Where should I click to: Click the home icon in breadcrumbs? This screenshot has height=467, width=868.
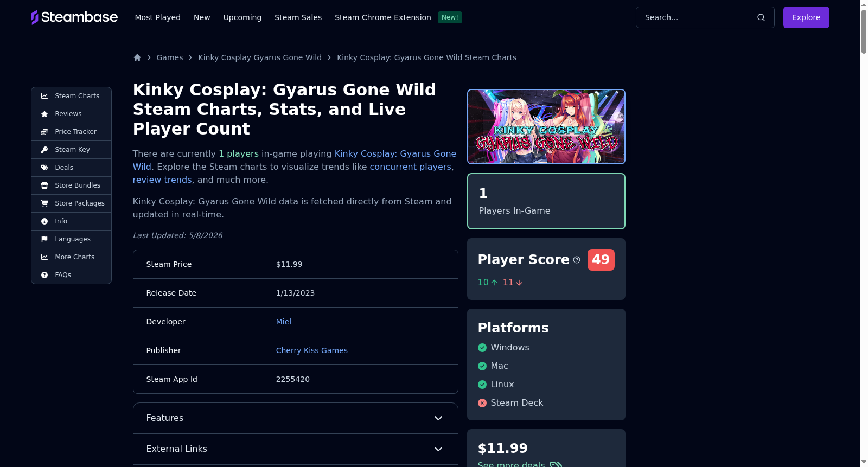click(x=137, y=57)
